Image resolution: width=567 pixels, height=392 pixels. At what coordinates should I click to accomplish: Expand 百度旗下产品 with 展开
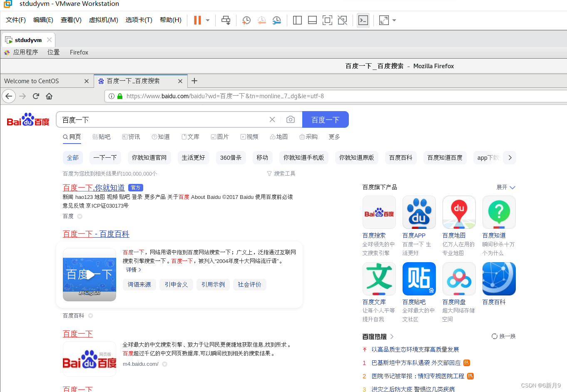click(506, 187)
